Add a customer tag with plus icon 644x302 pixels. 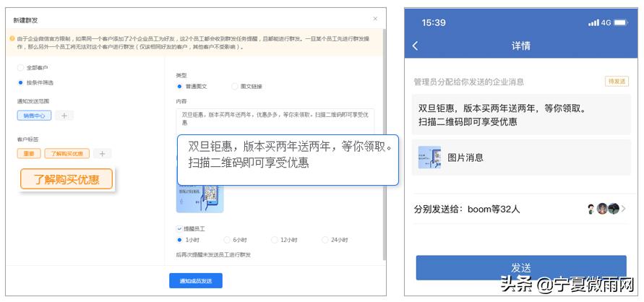pyautogui.click(x=102, y=154)
